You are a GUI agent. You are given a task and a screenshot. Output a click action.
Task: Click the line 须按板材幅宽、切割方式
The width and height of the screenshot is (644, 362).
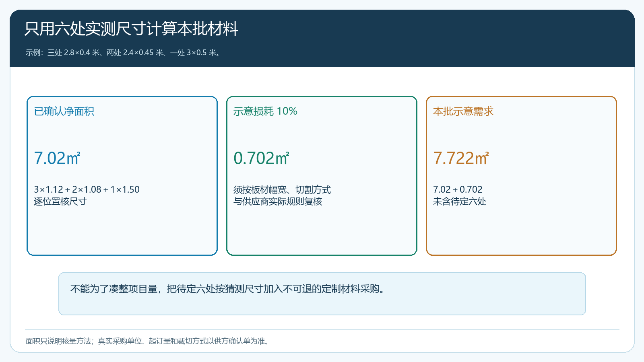(282, 189)
